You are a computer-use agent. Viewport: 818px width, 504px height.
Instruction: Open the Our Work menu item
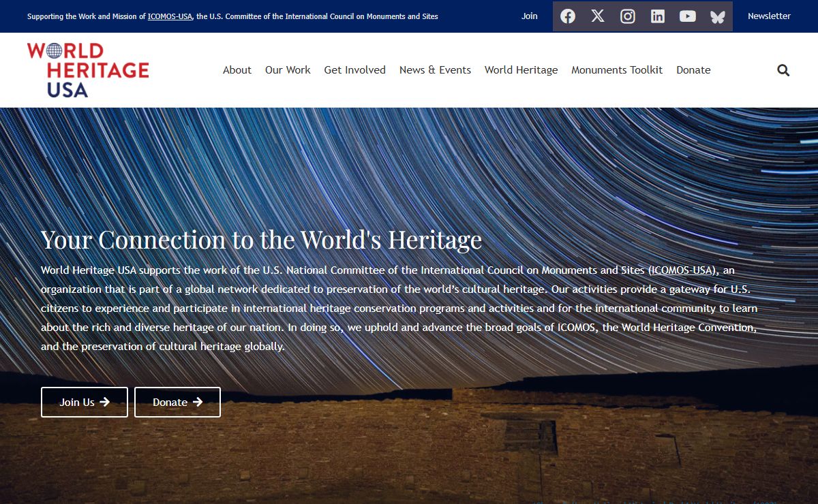coord(288,70)
